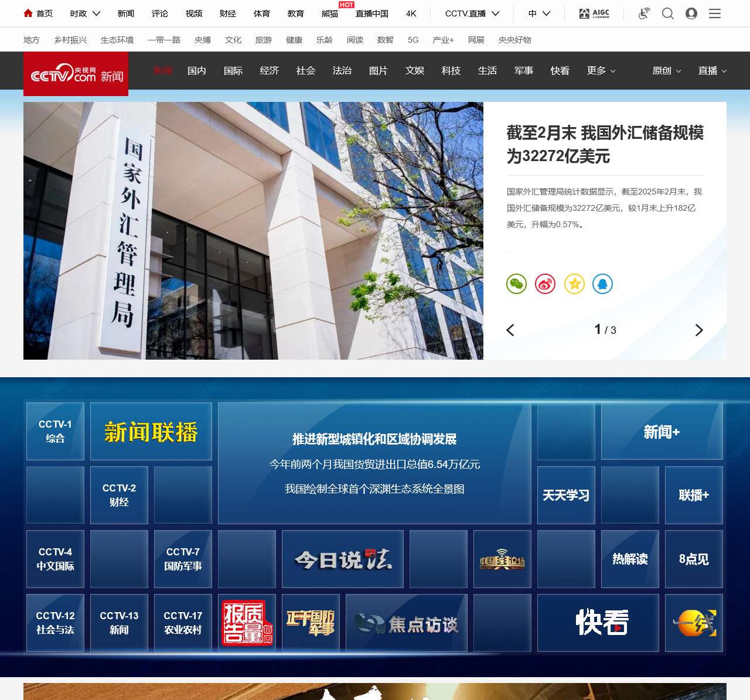Expand 原创 dropdown
Viewport: 750px width, 700px height.
pos(667,71)
